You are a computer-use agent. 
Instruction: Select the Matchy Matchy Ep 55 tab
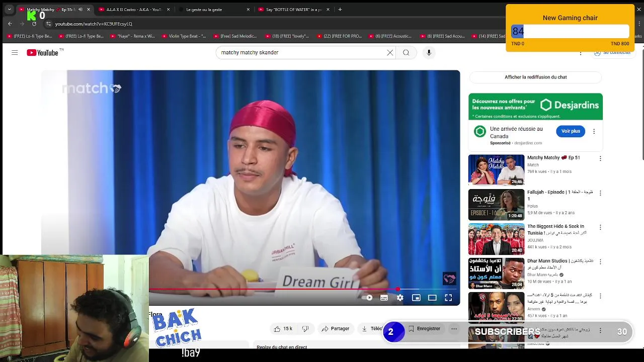coord(49,10)
